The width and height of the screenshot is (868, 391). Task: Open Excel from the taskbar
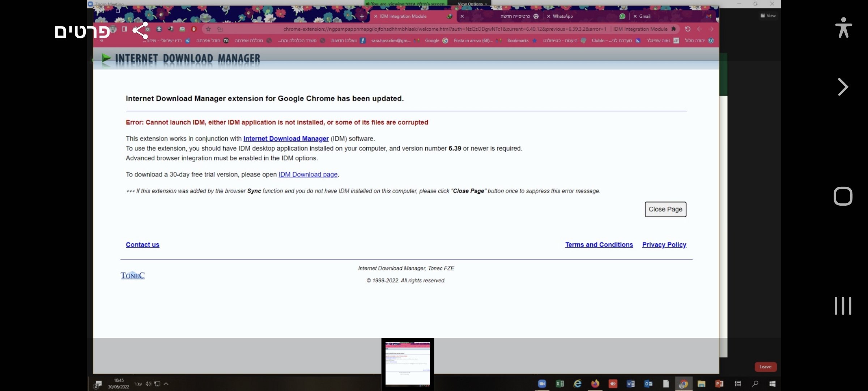[559, 384]
